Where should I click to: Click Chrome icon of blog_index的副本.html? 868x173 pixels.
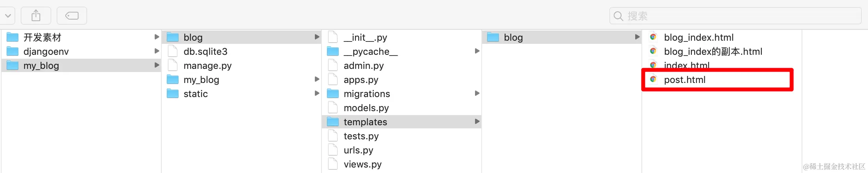coord(653,51)
